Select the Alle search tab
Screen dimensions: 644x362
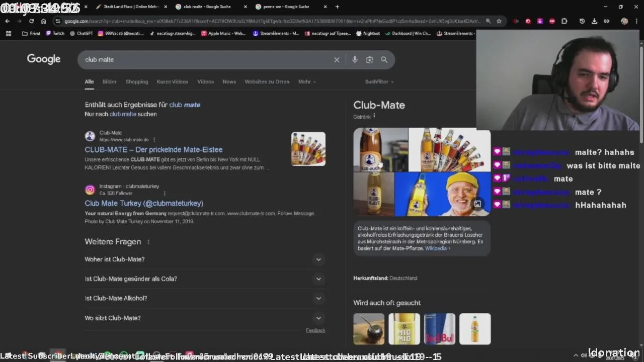tap(89, 82)
